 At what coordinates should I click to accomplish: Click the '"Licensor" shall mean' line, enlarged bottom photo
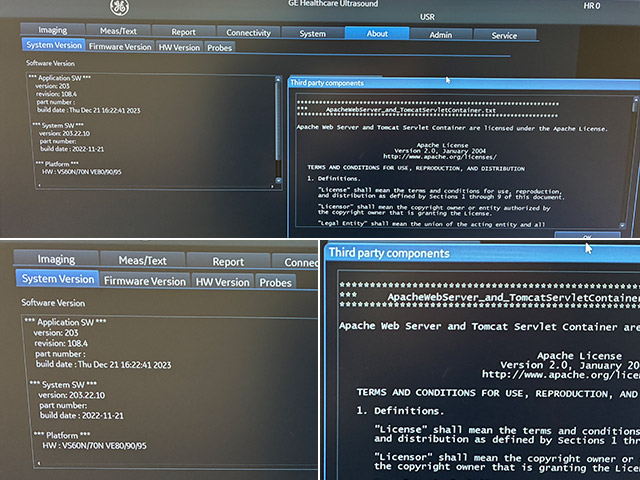(507, 458)
